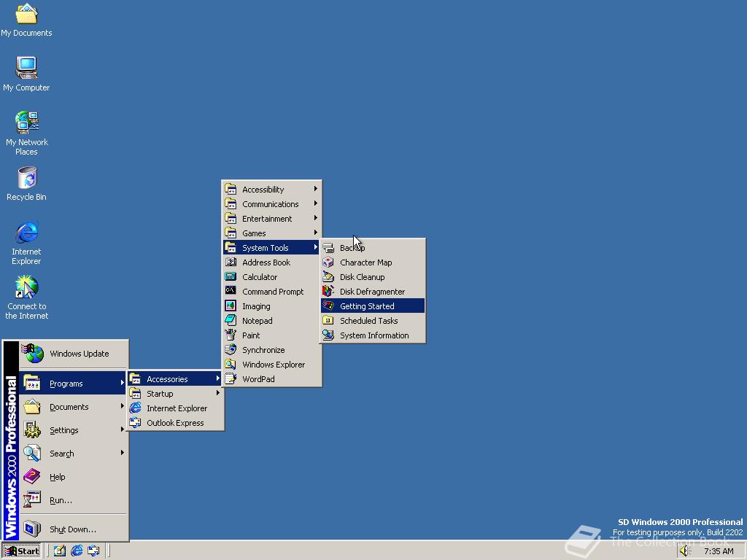
Task: Expand the Documents submenu arrow
Action: (123, 406)
